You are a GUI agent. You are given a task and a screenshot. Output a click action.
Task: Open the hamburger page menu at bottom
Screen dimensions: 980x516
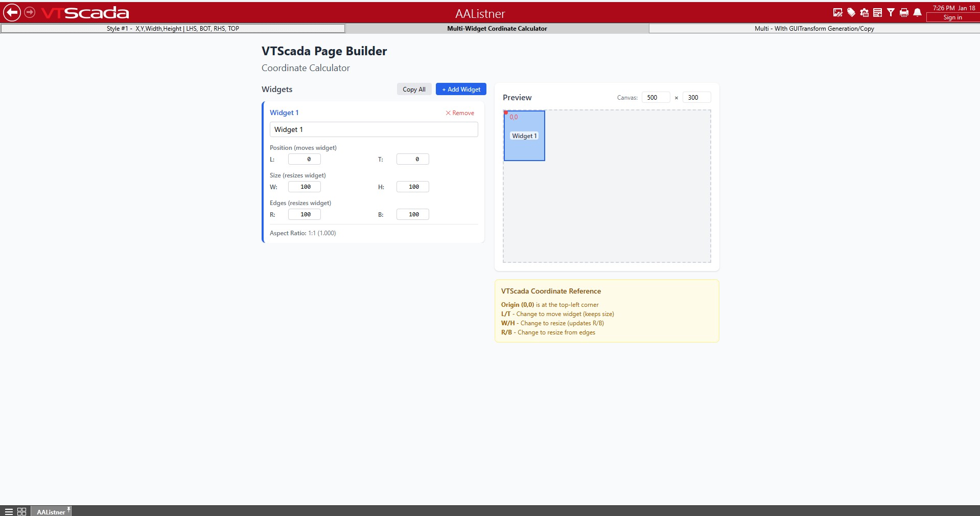pos(9,511)
